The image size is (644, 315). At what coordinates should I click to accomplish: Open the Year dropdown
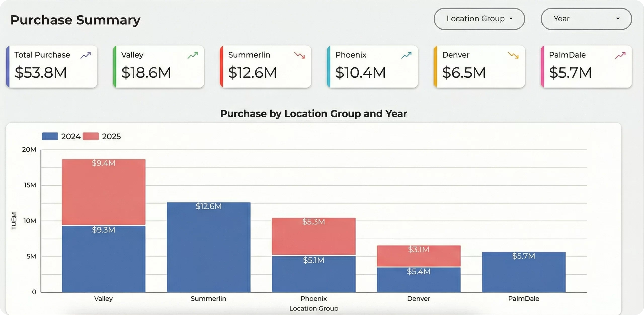click(586, 19)
